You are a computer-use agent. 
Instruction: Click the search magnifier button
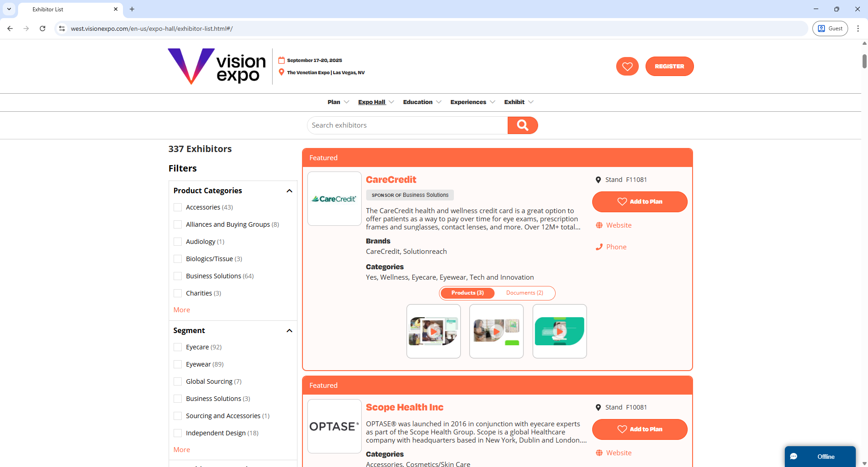(523, 125)
